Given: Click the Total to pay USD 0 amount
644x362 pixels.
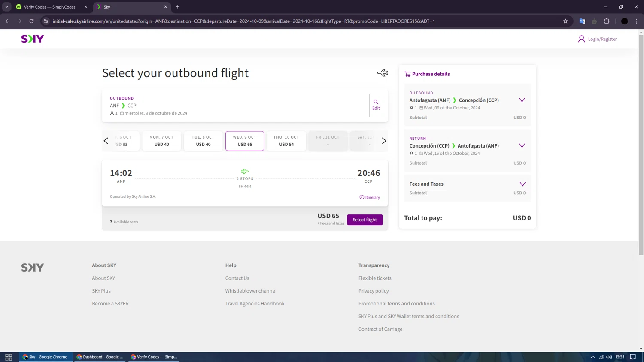Looking at the screenshot, I should pos(522,218).
